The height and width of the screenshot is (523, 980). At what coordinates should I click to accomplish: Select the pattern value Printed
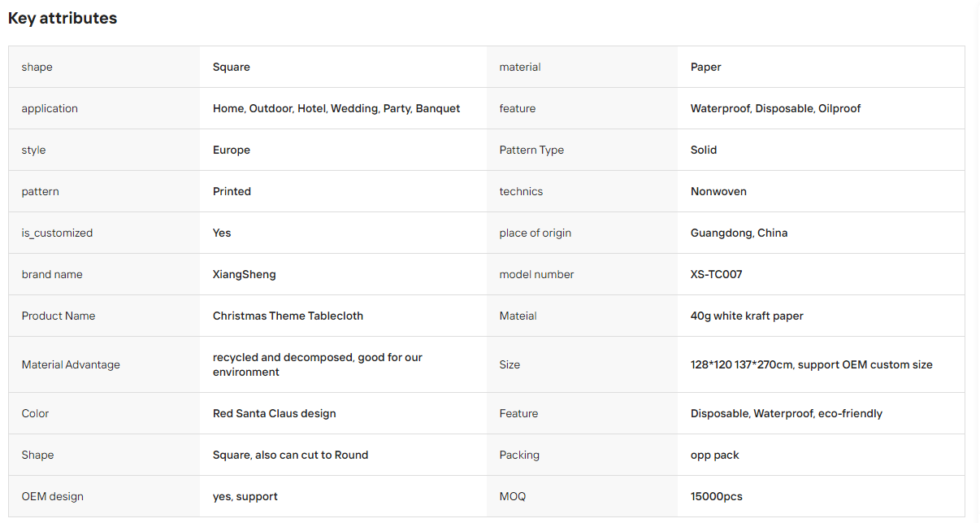click(232, 191)
